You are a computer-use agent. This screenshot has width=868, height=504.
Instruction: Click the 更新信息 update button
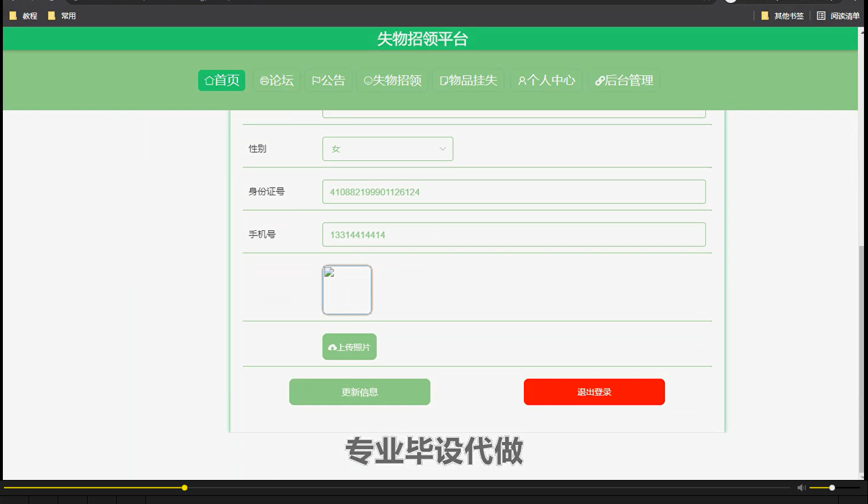360,392
